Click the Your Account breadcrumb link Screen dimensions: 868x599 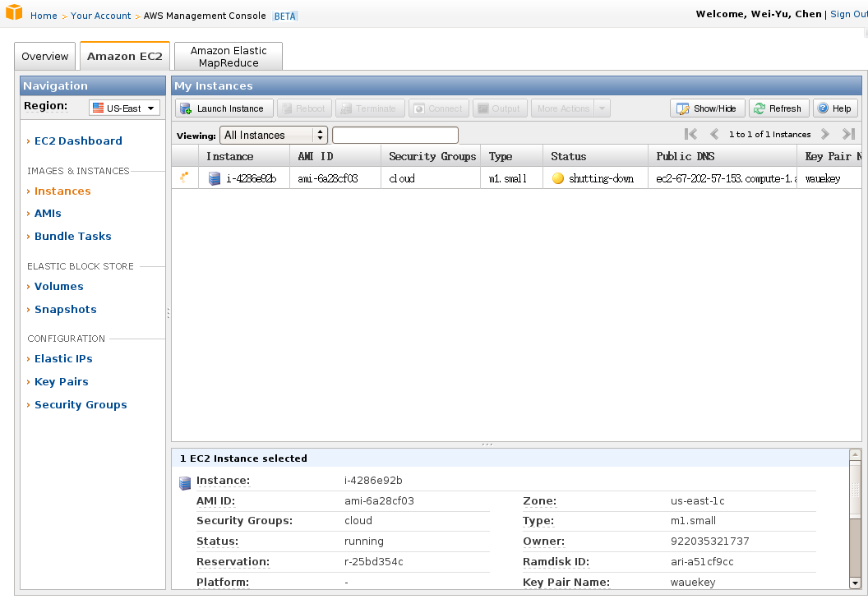(x=101, y=16)
